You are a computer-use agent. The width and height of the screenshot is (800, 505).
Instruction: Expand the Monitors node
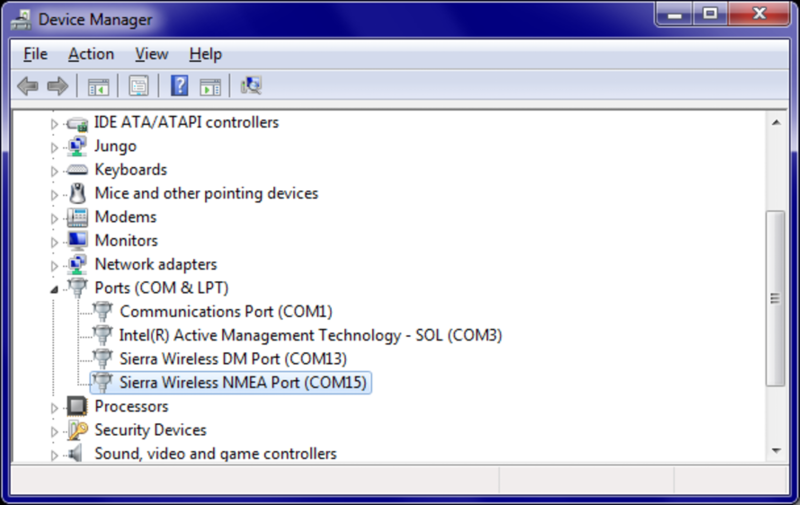pyautogui.click(x=54, y=242)
